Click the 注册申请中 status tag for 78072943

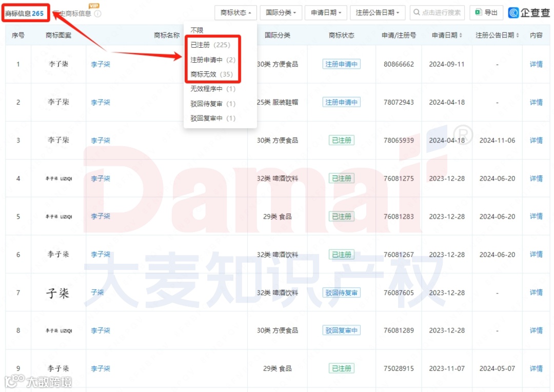point(341,102)
